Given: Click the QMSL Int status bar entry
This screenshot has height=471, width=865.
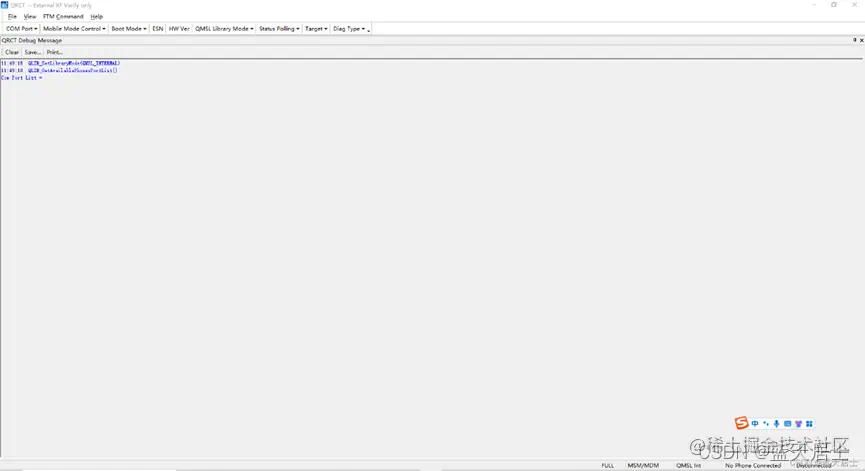Looking at the screenshot, I should click(x=688, y=465).
